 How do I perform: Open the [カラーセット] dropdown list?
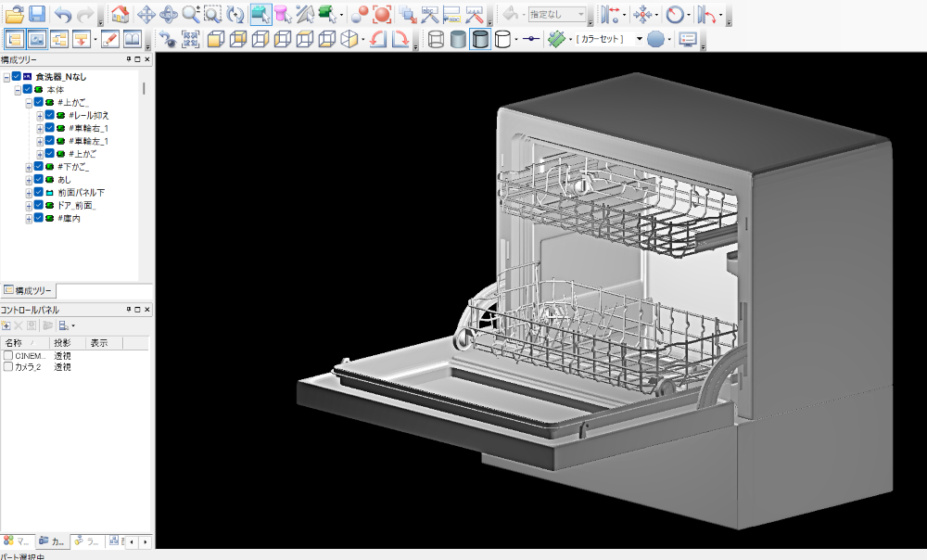click(639, 39)
